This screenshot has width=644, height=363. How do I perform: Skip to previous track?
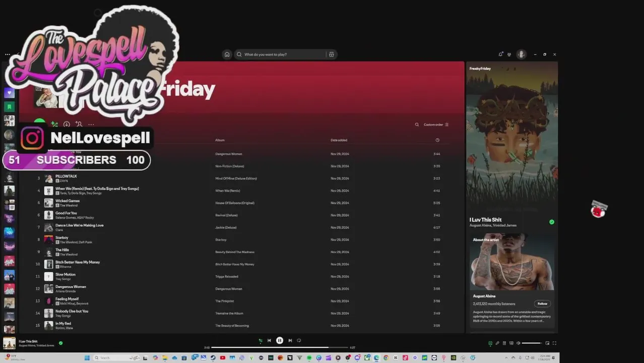tap(269, 340)
